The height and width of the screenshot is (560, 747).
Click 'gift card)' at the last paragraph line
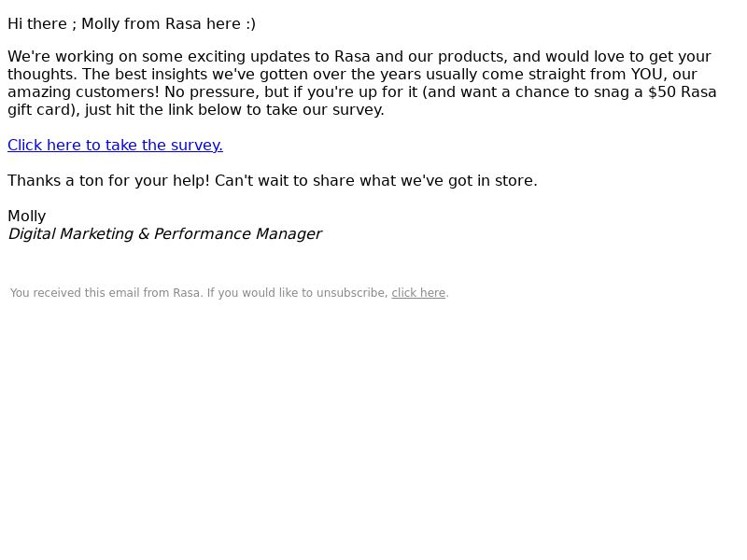point(44,110)
